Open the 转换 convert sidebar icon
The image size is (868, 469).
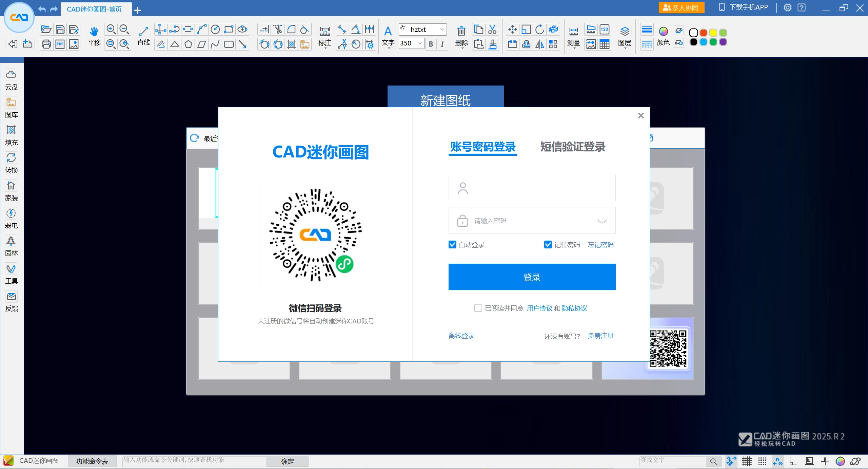11,158
